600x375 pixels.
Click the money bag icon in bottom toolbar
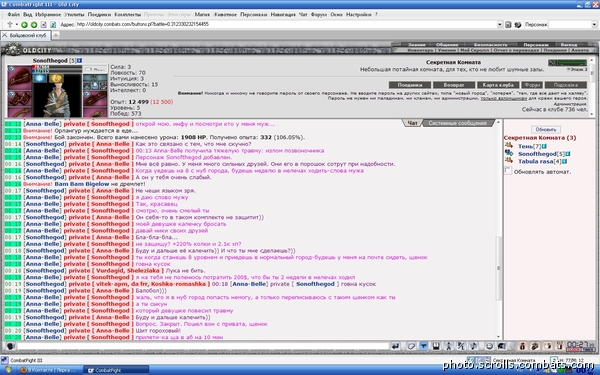click(522, 346)
